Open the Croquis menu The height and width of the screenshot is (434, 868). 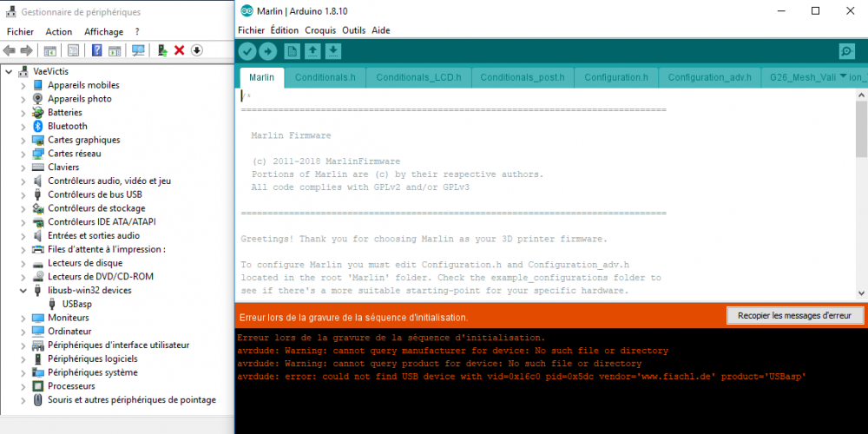point(320,30)
